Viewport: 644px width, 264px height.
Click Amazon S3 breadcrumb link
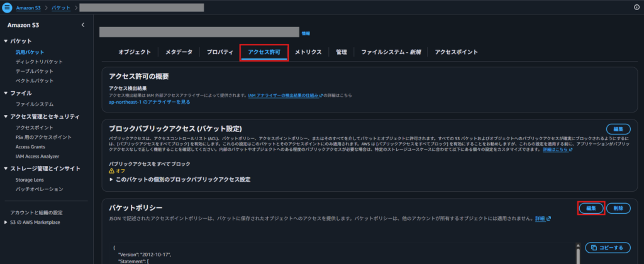pyautogui.click(x=28, y=8)
